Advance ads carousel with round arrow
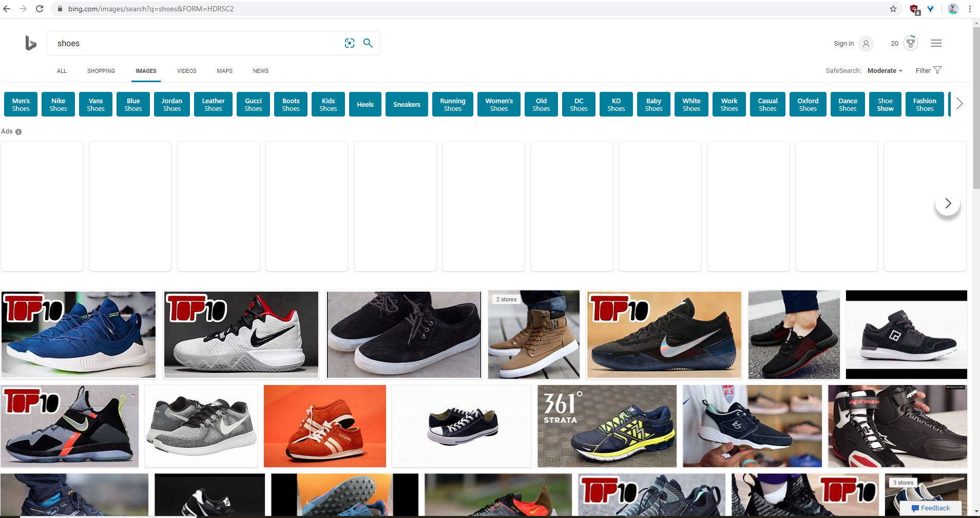The height and width of the screenshot is (518, 980). 948,203
